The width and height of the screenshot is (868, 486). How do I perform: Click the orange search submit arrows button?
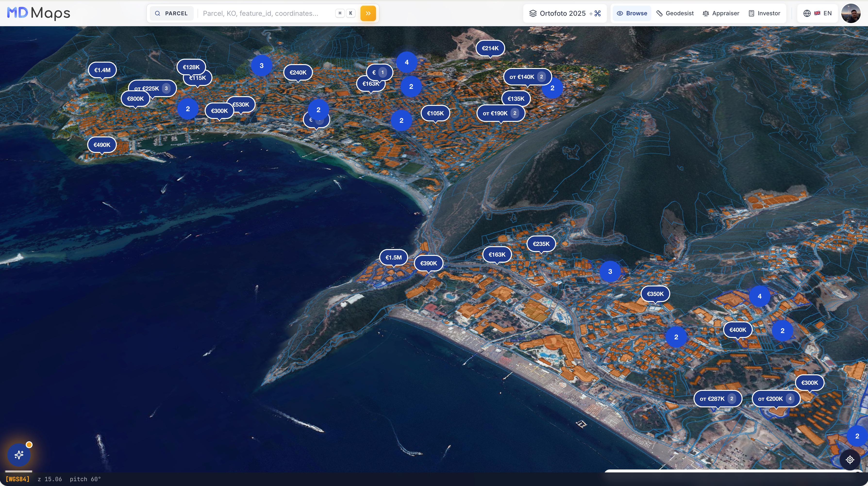pyautogui.click(x=368, y=14)
